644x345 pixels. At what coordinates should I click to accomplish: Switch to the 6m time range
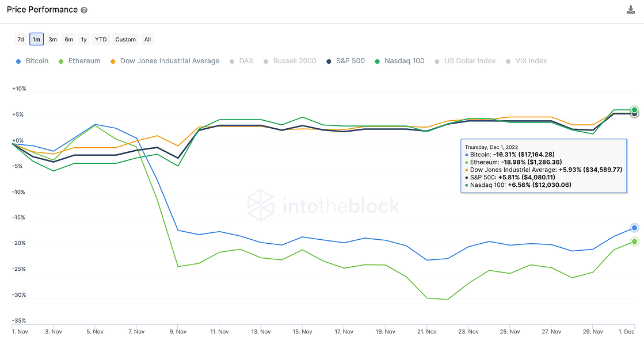(x=68, y=39)
